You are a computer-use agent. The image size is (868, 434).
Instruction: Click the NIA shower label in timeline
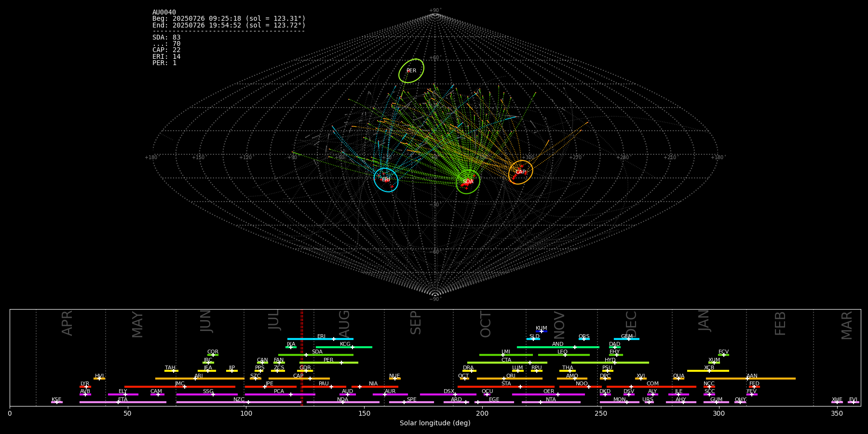[373, 384]
